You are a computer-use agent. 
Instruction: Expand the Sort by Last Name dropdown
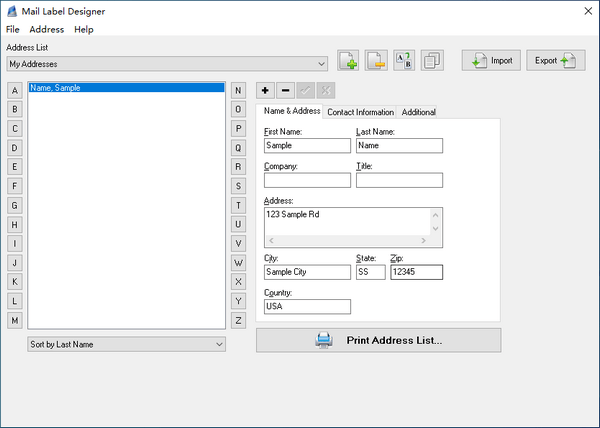click(126, 344)
